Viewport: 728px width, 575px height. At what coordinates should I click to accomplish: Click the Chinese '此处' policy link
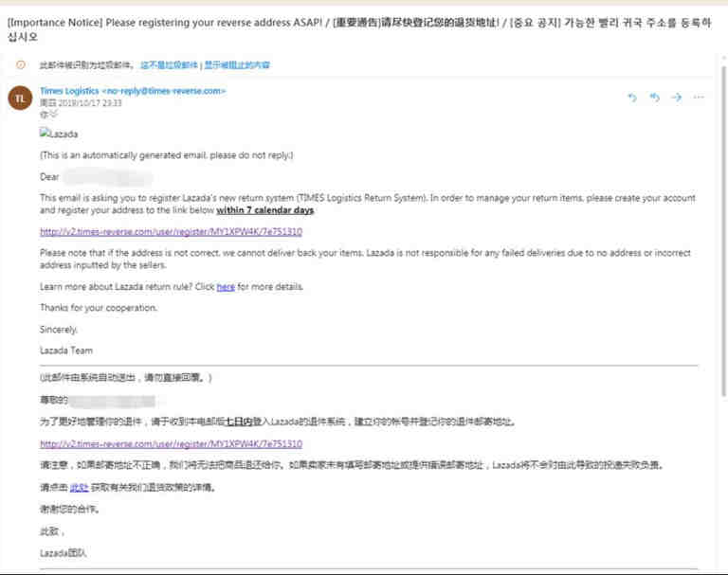(x=79, y=487)
